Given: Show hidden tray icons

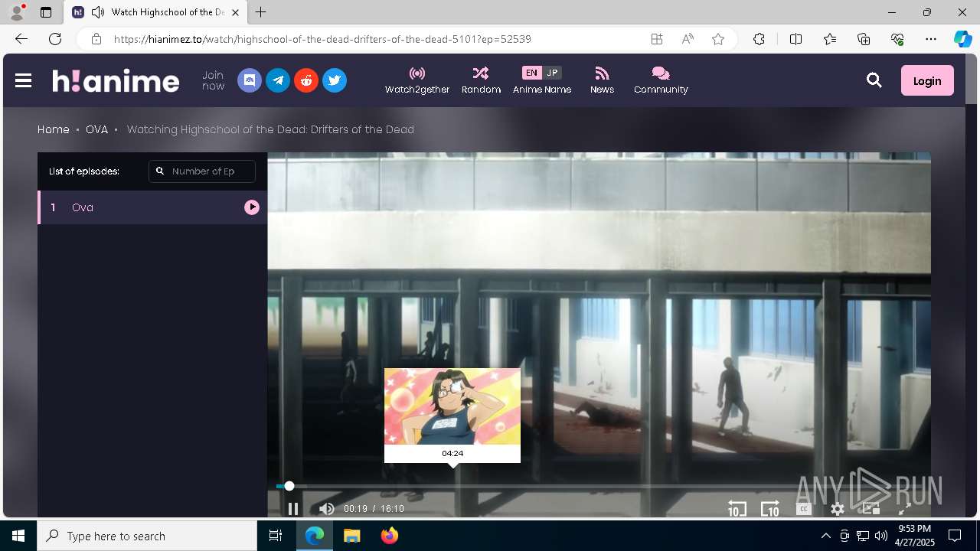Looking at the screenshot, I should click(x=825, y=536).
